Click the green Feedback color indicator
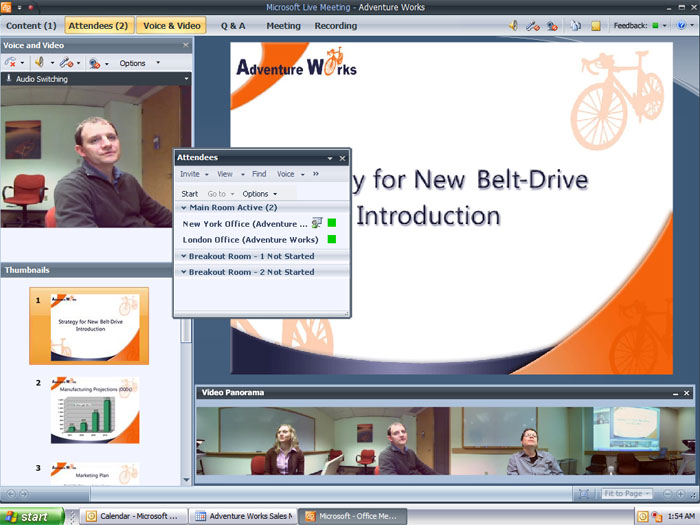This screenshot has height=525, width=700. click(655, 25)
